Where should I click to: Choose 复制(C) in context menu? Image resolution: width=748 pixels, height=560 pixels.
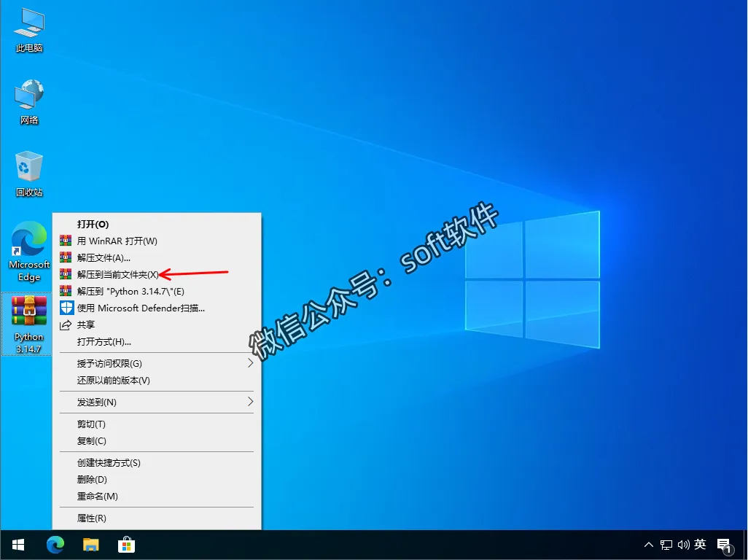157,440
